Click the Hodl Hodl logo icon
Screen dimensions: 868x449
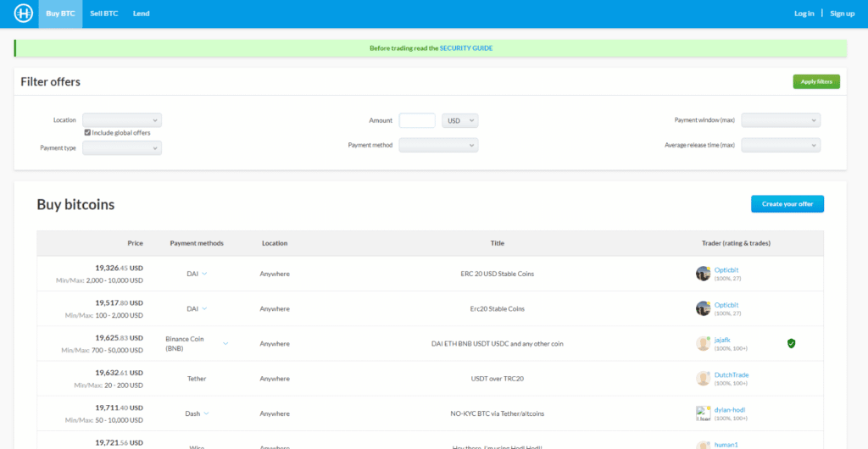(x=24, y=14)
